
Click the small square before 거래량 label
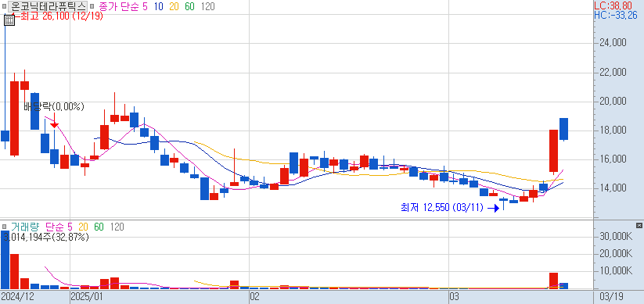tap(4, 227)
